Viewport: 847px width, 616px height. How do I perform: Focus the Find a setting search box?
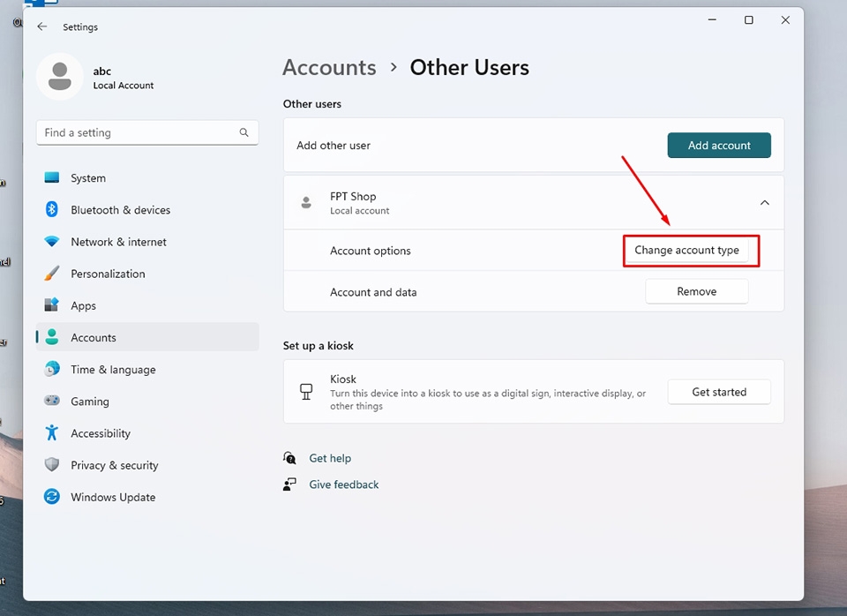[x=147, y=132]
